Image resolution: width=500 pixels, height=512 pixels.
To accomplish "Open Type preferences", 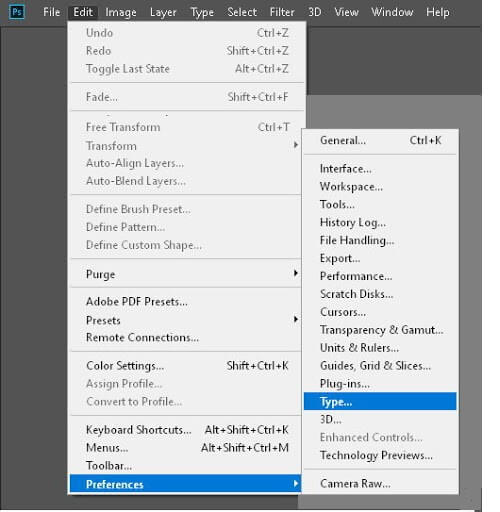I will click(380, 401).
